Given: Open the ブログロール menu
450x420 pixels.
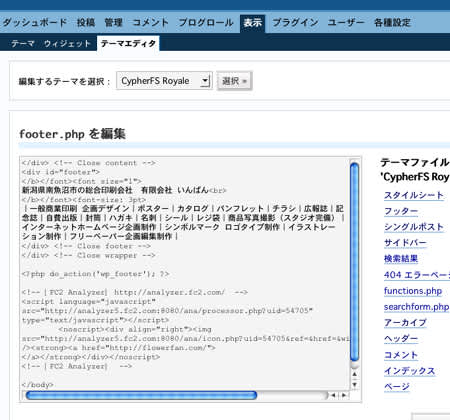Looking at the screenshot, I should (x=206, y=23).
